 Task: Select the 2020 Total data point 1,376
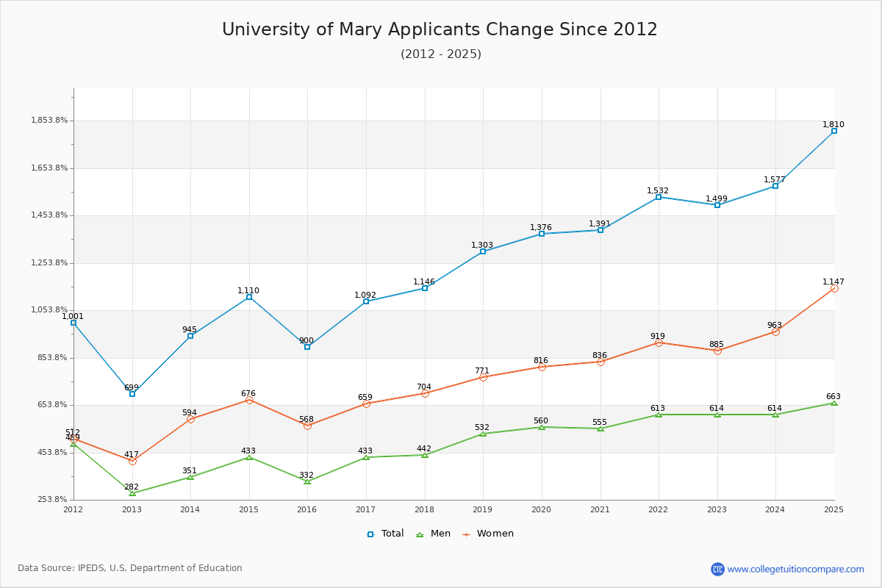[542, 234]
